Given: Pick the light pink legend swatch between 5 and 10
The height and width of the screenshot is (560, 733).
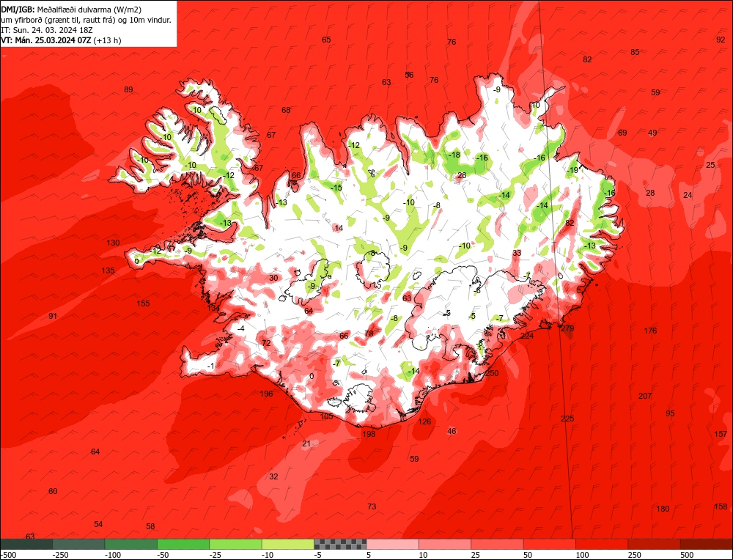Looking at the screenshot, I should (x=393, y=544).
